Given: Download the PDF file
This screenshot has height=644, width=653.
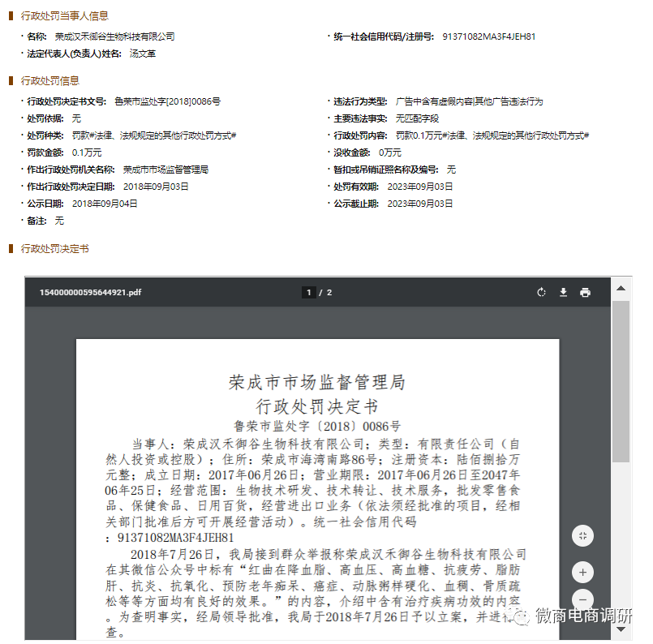Looking at the screenshot, I should click(563, 293).
